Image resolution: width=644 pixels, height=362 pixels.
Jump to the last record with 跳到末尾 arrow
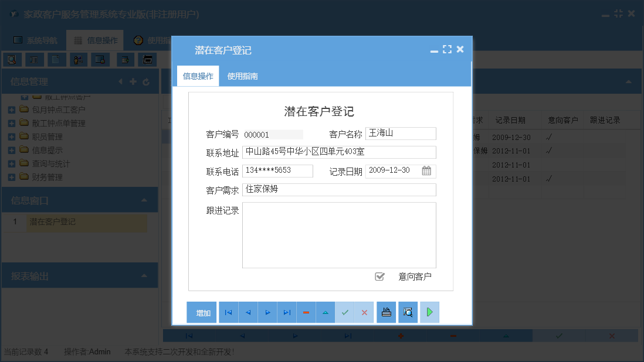287,312
